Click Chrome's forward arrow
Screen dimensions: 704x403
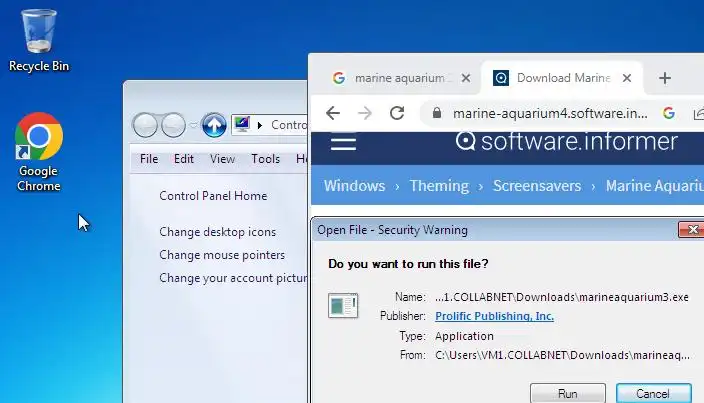tap(365, 113)
